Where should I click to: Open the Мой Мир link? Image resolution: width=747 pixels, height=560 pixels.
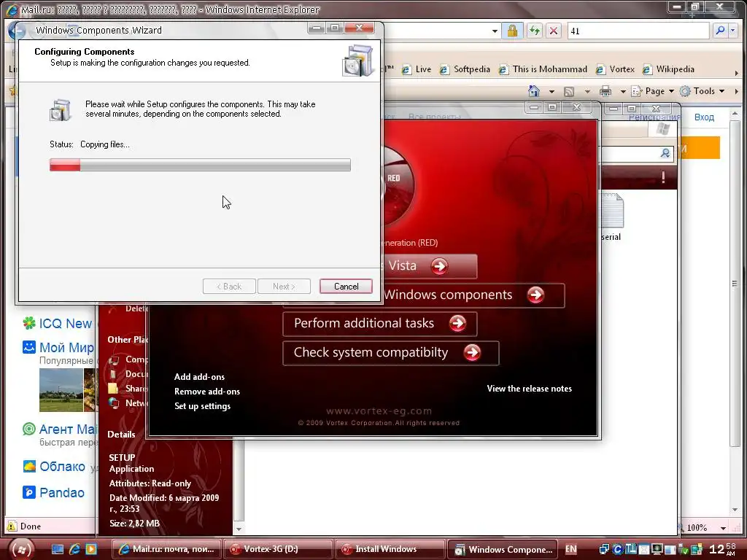click(66, 347)
